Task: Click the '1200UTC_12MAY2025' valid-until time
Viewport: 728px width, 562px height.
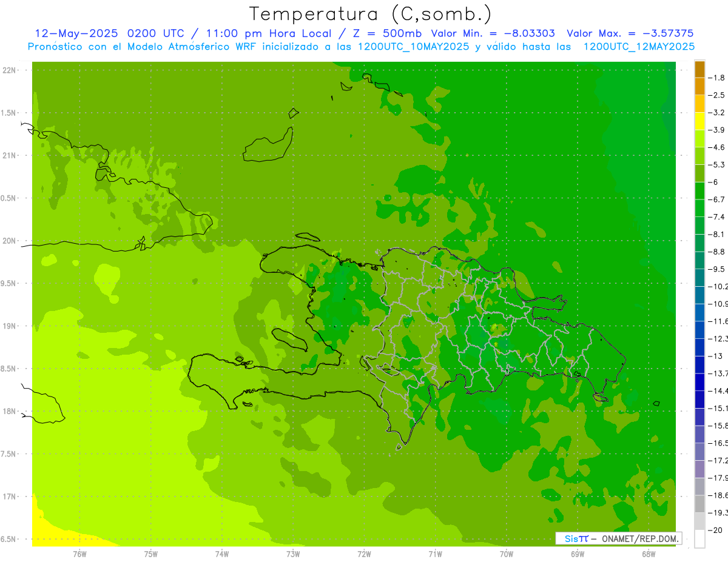Action: point(639,47)
